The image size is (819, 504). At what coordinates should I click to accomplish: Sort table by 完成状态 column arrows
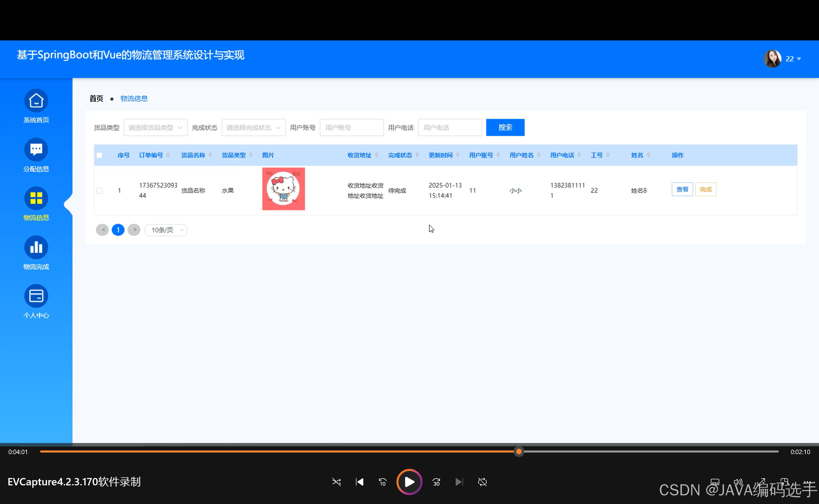(x=417, y=155)
